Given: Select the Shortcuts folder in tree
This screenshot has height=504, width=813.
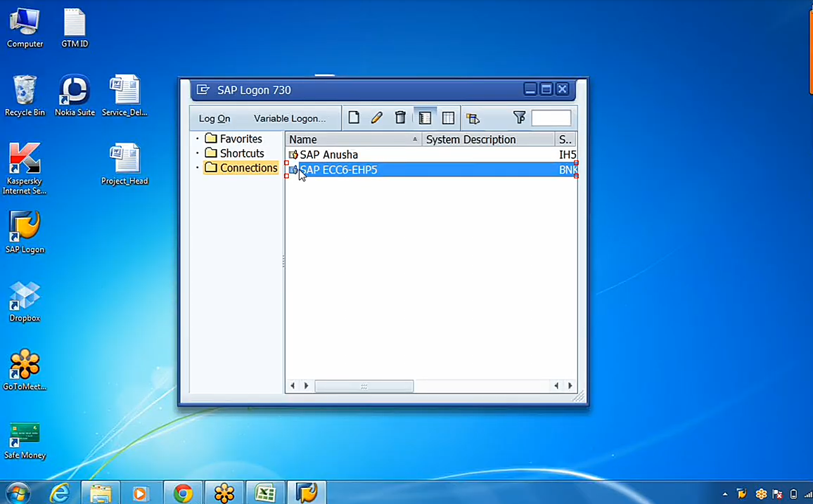Looking at the screenshot, I should pyautogui.click(x=242, y=153).
